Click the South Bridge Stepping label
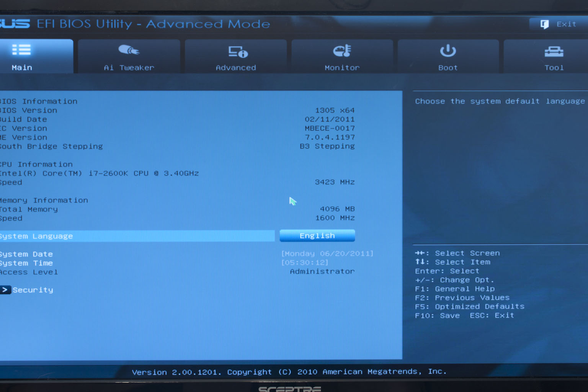This screenshot has height=392, width=588. (x=51, y=147)
